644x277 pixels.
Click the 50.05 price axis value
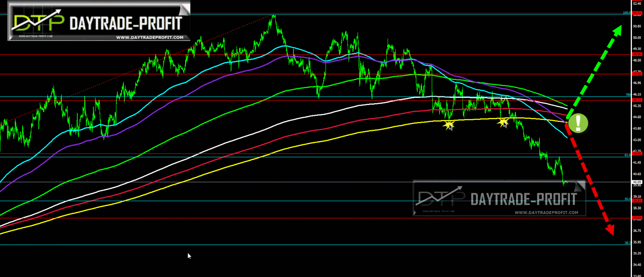[x=637, y=37]
